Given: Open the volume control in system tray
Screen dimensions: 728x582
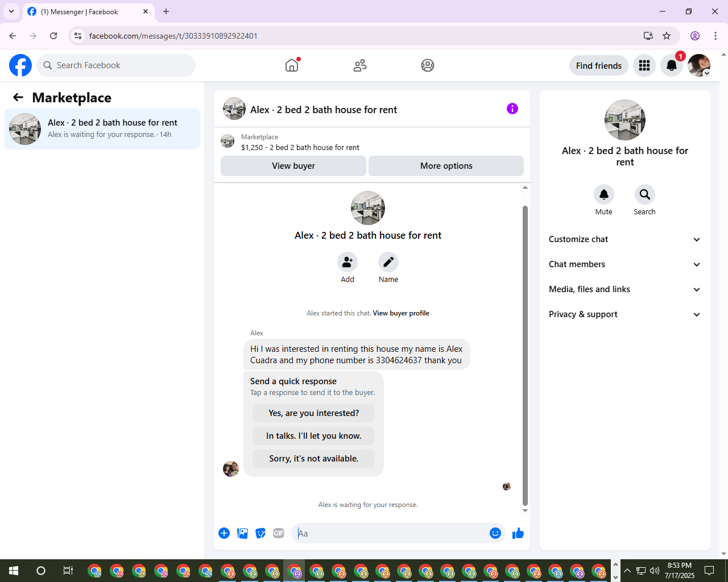Looking at the screenshot, I should point(655,571).
